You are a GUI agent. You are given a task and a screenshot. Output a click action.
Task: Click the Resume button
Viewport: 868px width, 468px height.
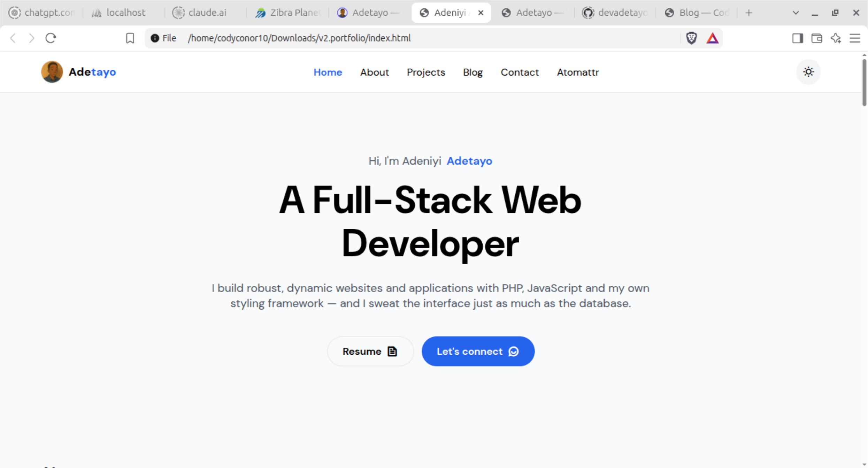tap(370, 351)
